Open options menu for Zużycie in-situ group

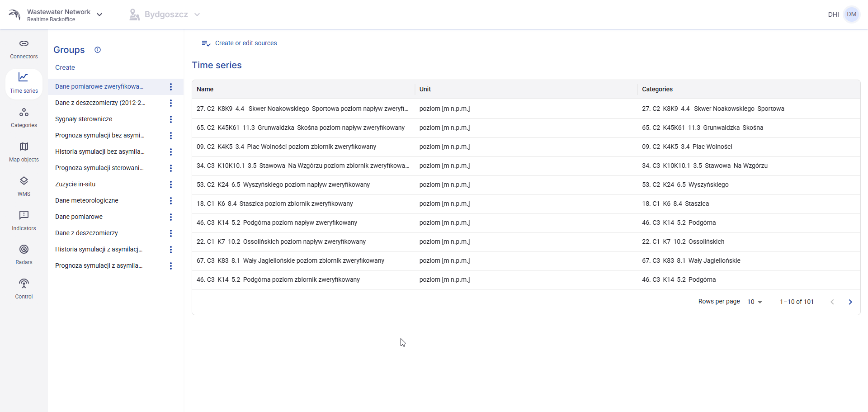(171, 185)
